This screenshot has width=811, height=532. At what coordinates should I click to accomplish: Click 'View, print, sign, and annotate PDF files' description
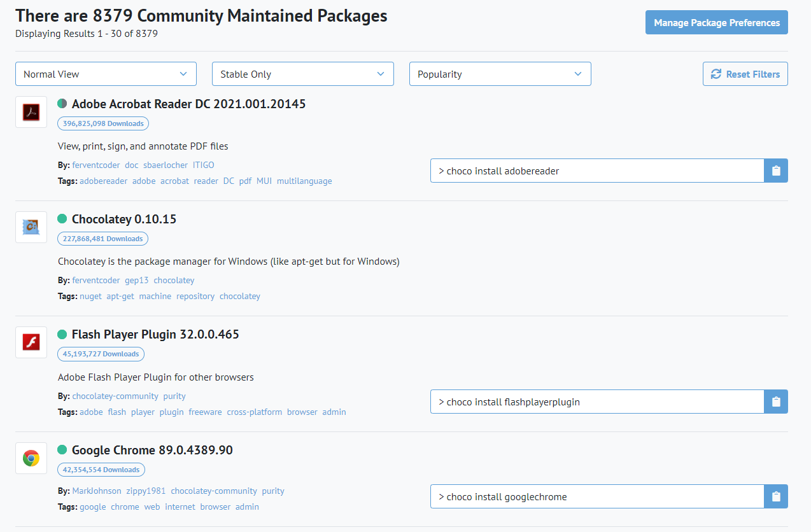click(x=143, y=146)
